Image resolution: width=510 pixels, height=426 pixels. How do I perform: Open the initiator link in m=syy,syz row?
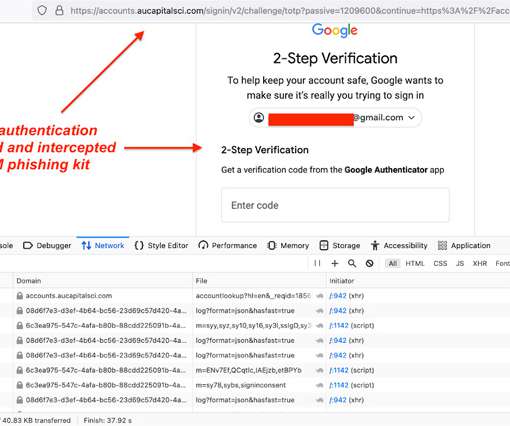tap(339, 325)
